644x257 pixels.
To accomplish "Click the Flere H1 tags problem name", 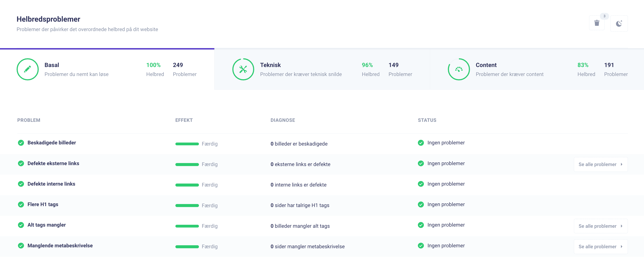I will pos(43,204).
